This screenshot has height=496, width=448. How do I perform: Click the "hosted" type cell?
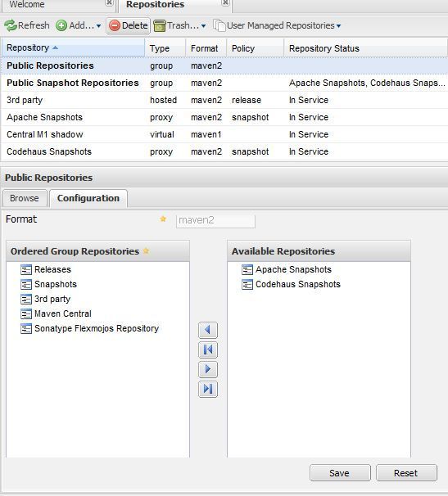pyautogui.click(x=163, y=100)
